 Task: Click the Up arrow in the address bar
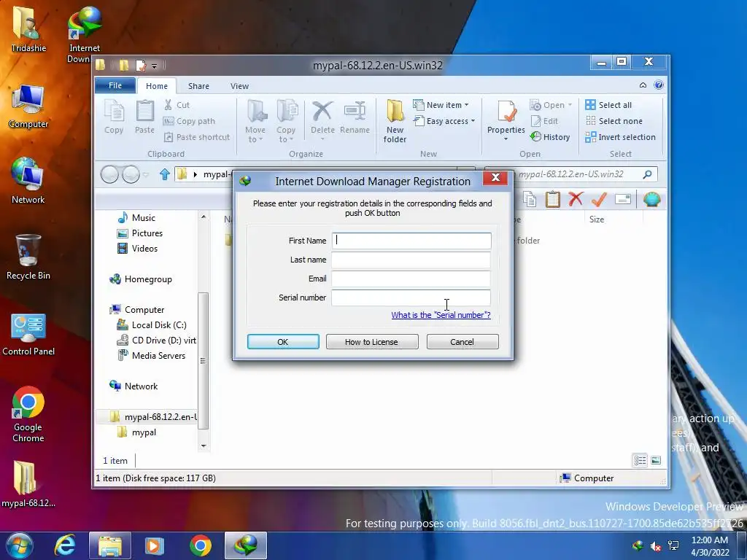click(x=164, y=174)
